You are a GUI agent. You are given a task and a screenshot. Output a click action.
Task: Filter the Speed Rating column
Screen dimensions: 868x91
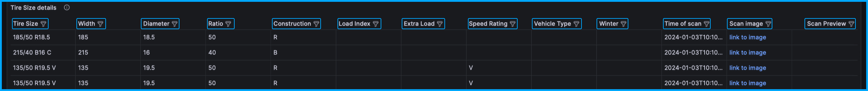click(513, 24)
